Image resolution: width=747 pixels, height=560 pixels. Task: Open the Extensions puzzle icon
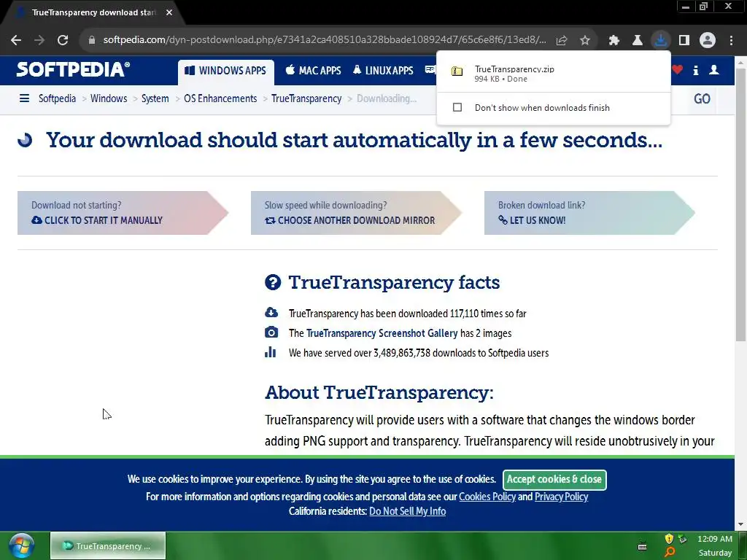point(614,41)
